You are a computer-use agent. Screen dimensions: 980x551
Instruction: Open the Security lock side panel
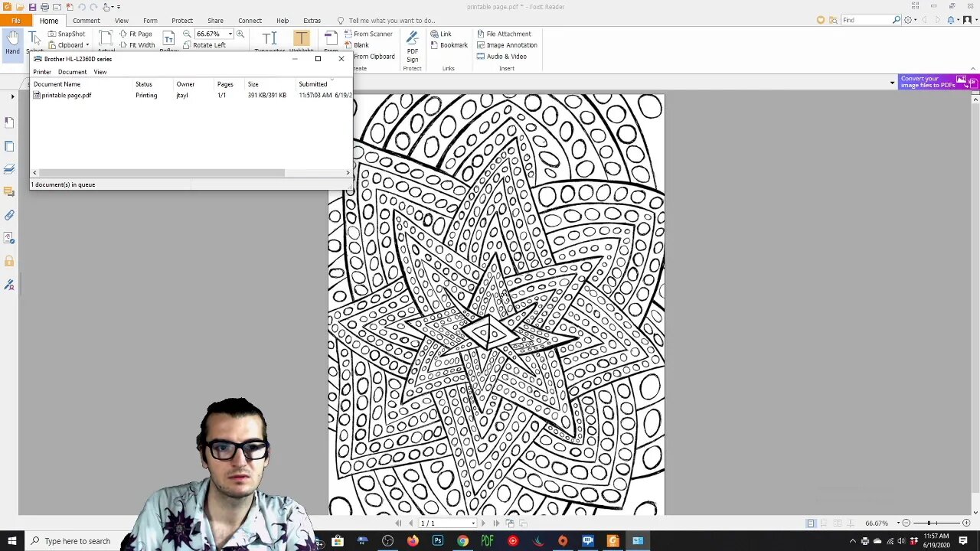[9, 262]
